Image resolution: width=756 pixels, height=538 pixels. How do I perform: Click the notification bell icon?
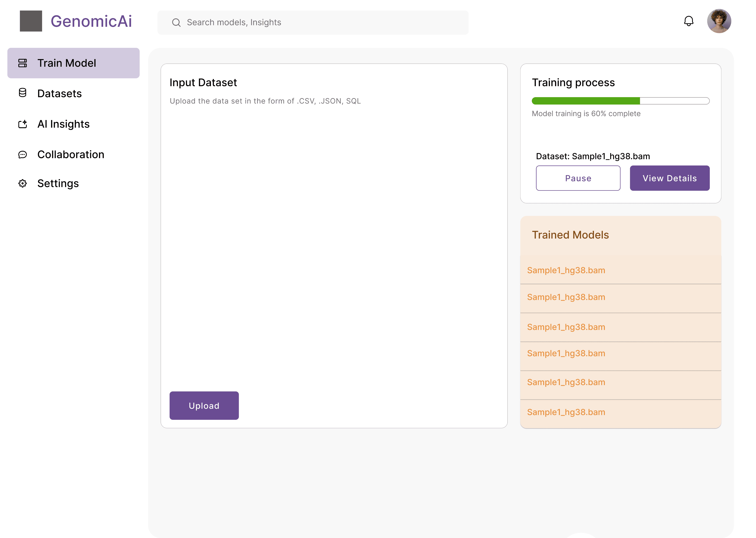tap(688, 21)
